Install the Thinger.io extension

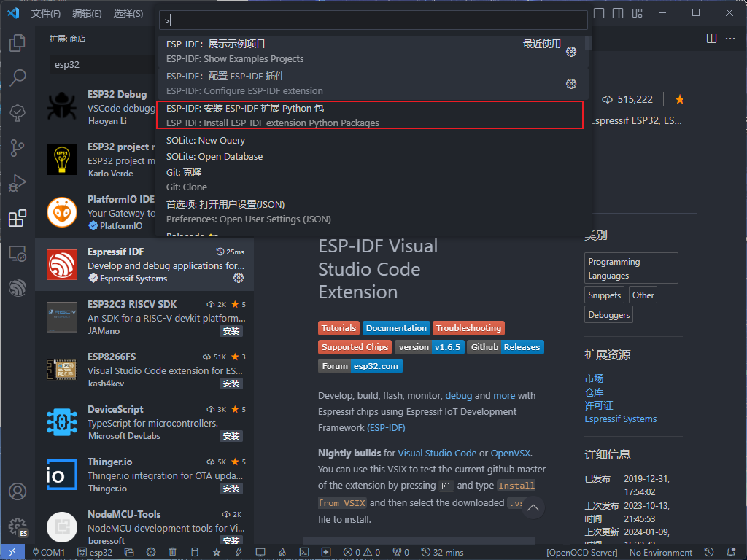pos(231,489)
